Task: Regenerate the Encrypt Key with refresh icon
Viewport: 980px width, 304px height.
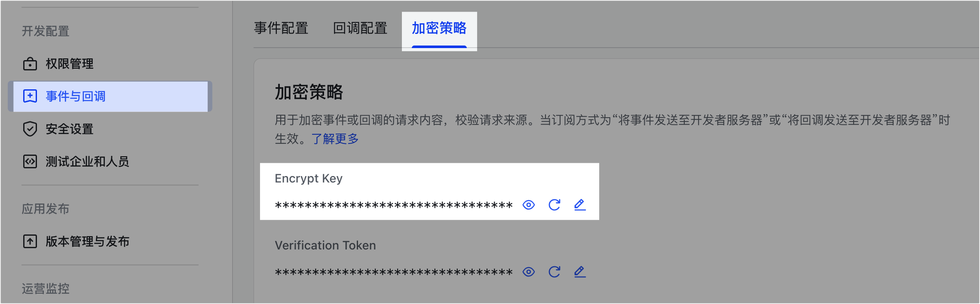Action: (x=554, y=205)
